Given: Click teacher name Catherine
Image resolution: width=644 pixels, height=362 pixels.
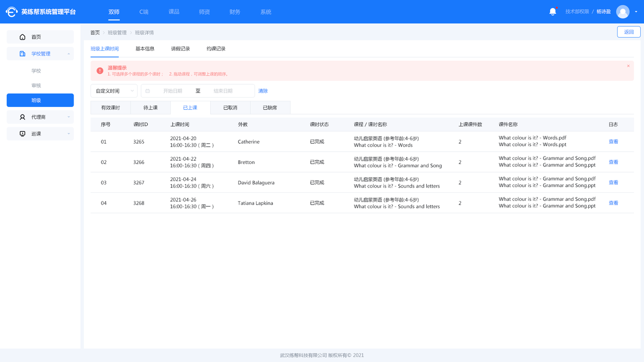Looking at the screenshot, I should pyautogui.click(x=248, y=142).
